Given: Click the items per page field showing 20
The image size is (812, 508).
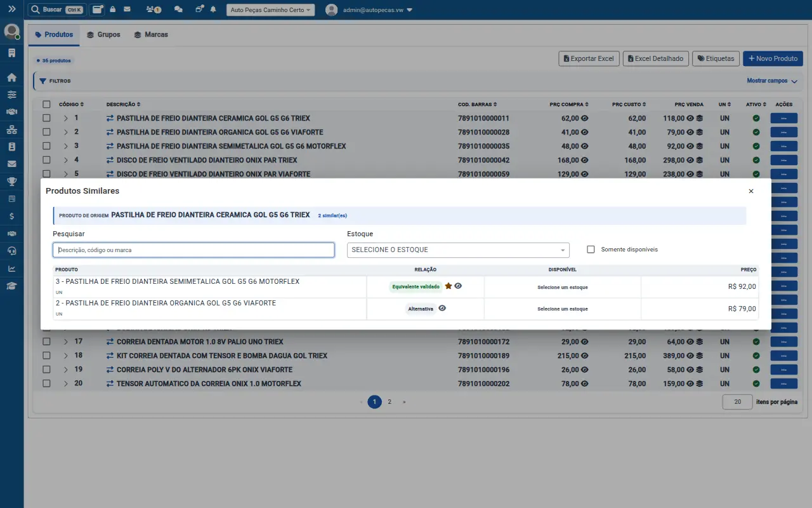Looking at the screenshot, I should tap(738, 402).
